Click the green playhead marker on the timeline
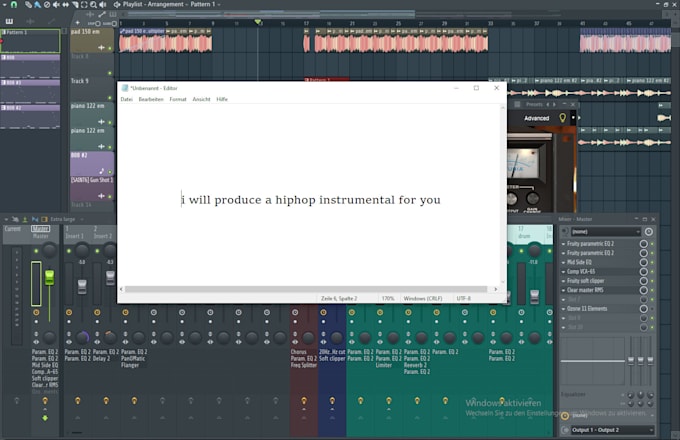 pyautogui.click(x=258, y=22)
